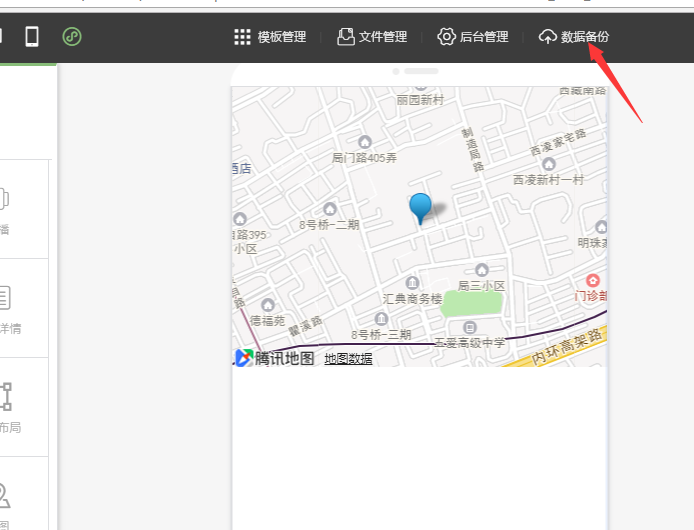Select the 布局 layout component
Image resolution: width=694 pixels, height=530 pixels.
(x=5, y=405)
